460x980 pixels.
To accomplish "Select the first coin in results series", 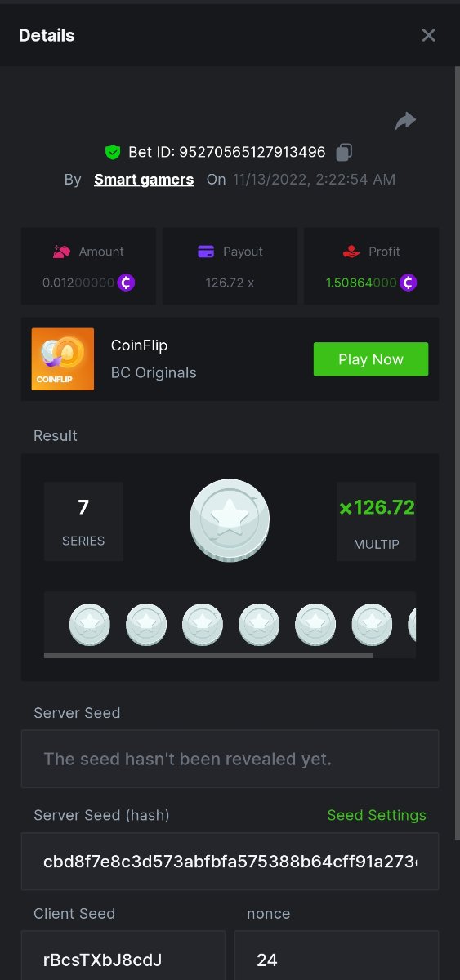I will pyautogui.click(x=89, y=626).
